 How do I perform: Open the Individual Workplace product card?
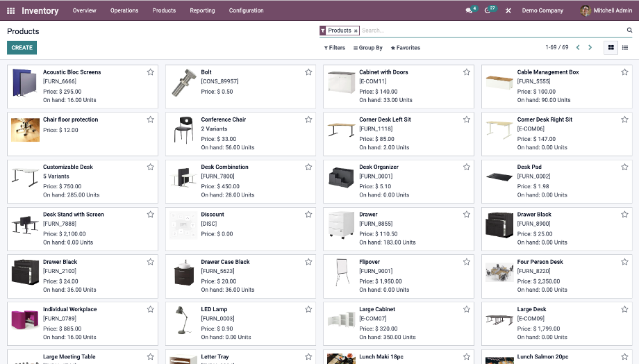pos(83,324)
